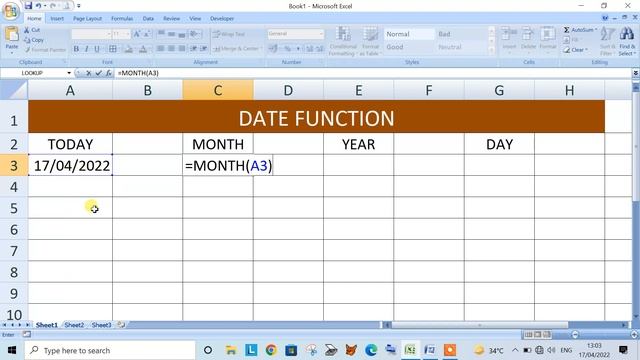Cut the selection
This screenshot has height=360, width=640.
point(32,30)
